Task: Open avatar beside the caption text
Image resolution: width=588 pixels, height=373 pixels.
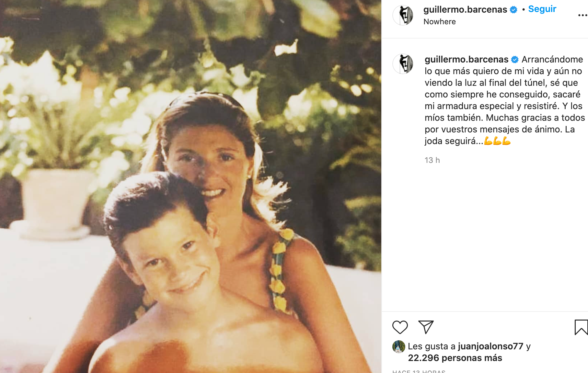Action: pos(403,64)
